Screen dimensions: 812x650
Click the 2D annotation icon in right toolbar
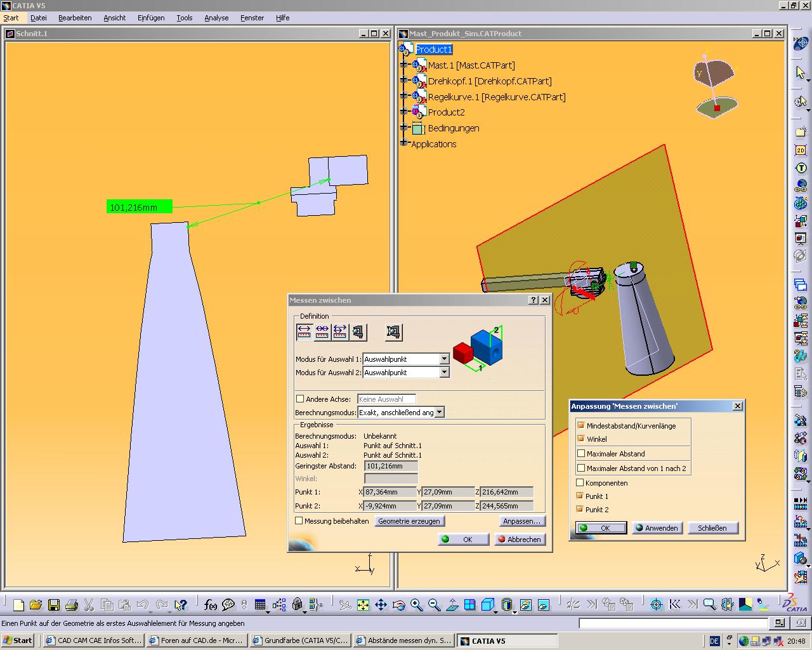(801, 150)
